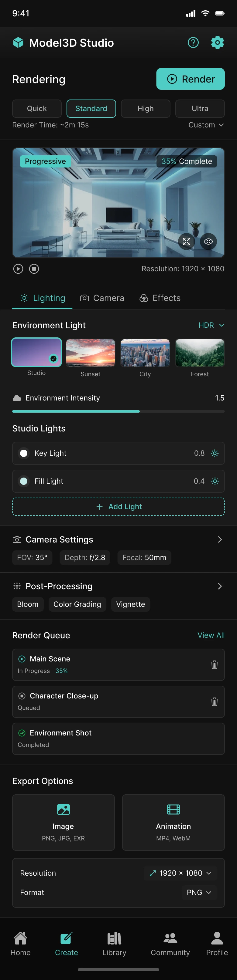Click the Add Light button
This screenshot has width=237, height=980.
[x=118, y=507]
